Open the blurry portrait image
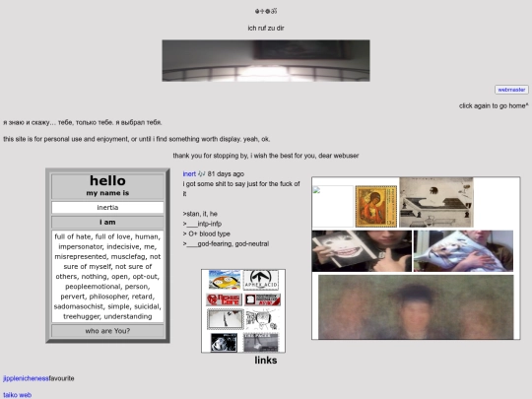Image resolution: width=532 pixels, height=399 pixels. [416, 307]
